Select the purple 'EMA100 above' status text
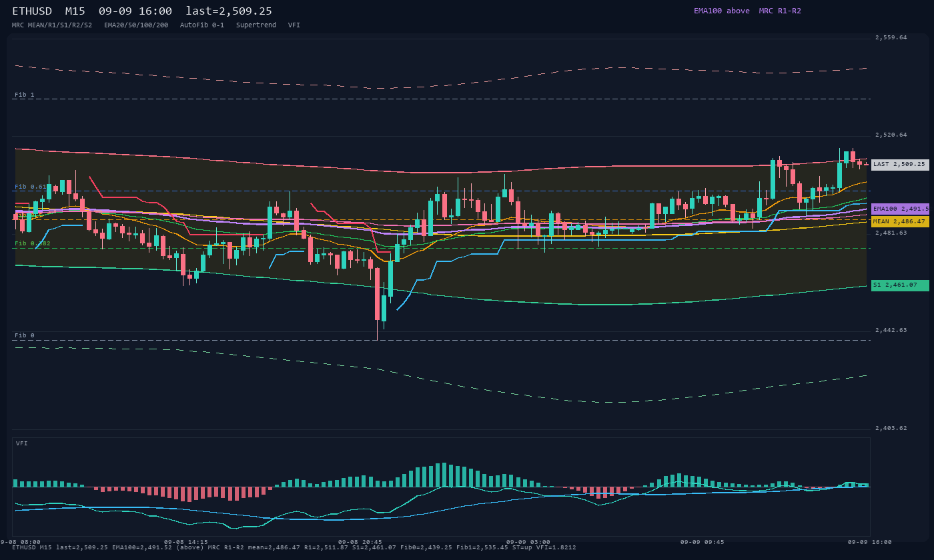Viewport: 934px width, 560px height. 722,11
